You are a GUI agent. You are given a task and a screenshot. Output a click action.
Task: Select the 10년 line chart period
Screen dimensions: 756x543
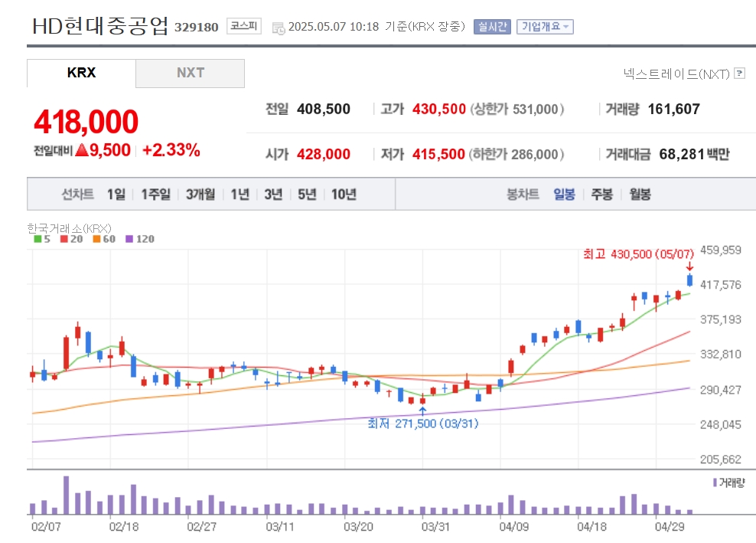click(344, 194)
